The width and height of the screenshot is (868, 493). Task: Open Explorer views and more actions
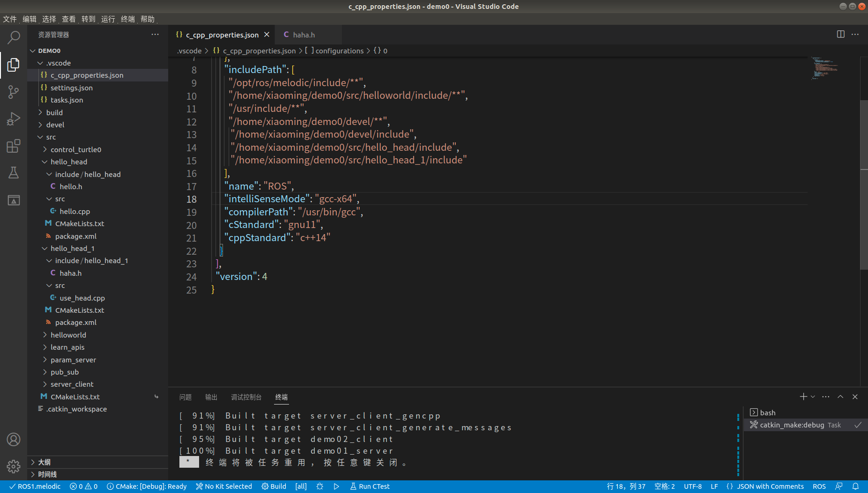pyautogui.click(x=155, y=35)
